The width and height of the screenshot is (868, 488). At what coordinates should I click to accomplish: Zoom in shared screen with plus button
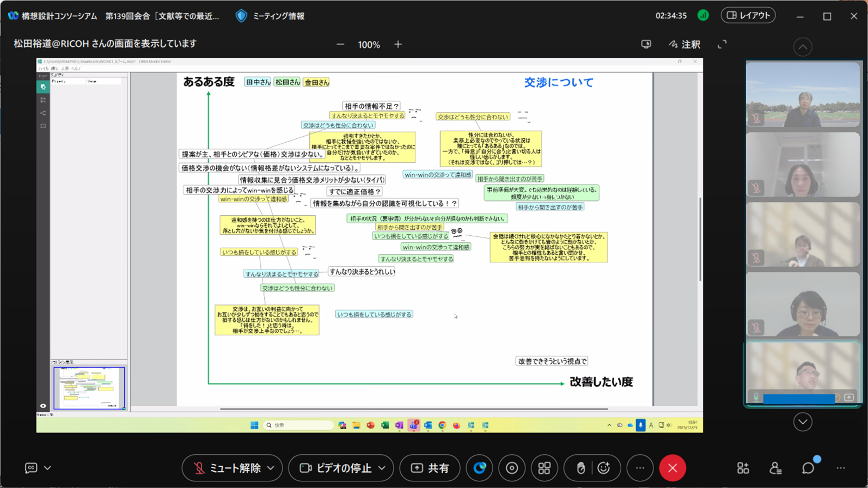[398, 45]
